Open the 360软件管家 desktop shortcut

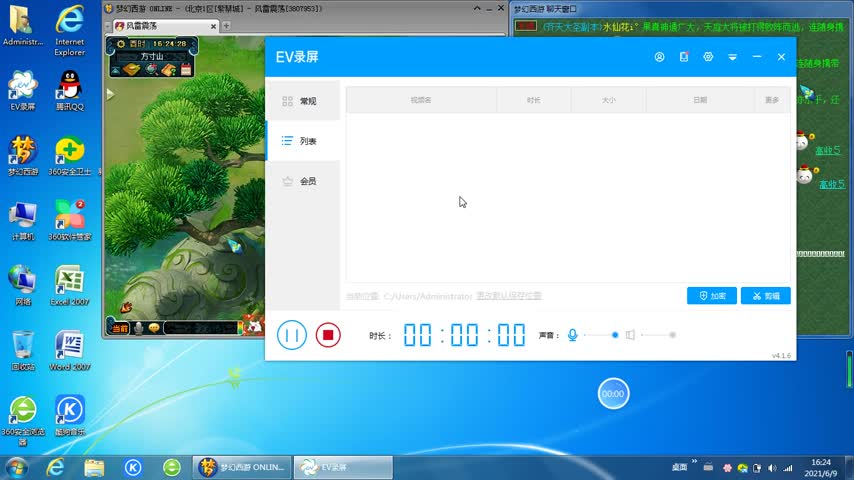[x=70, y=221]
